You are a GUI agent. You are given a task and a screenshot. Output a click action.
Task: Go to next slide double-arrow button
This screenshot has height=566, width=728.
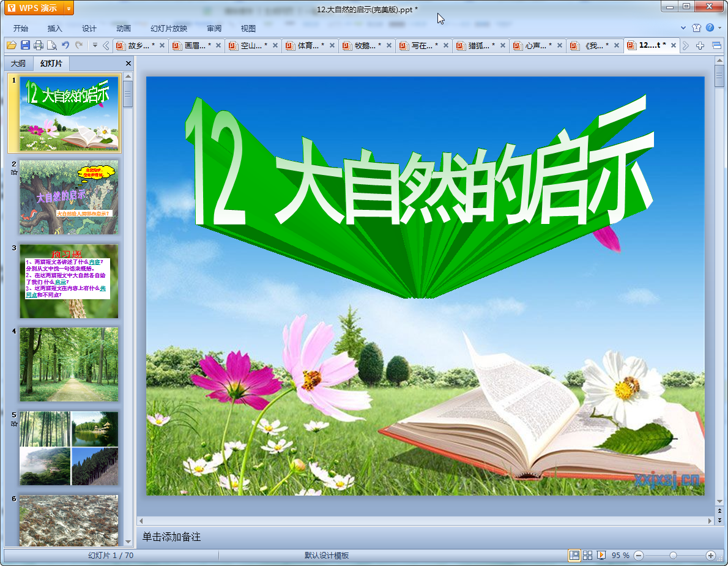point(719,520)
